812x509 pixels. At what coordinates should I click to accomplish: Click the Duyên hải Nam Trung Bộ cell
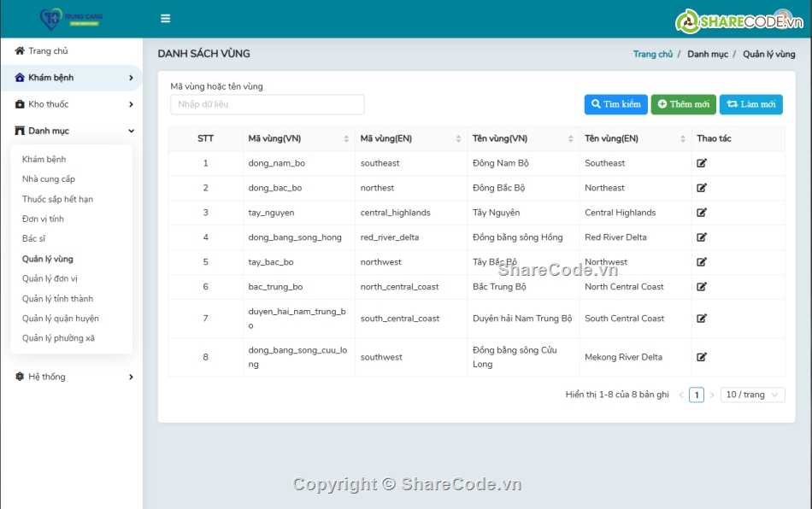click(x=522, y=319)
